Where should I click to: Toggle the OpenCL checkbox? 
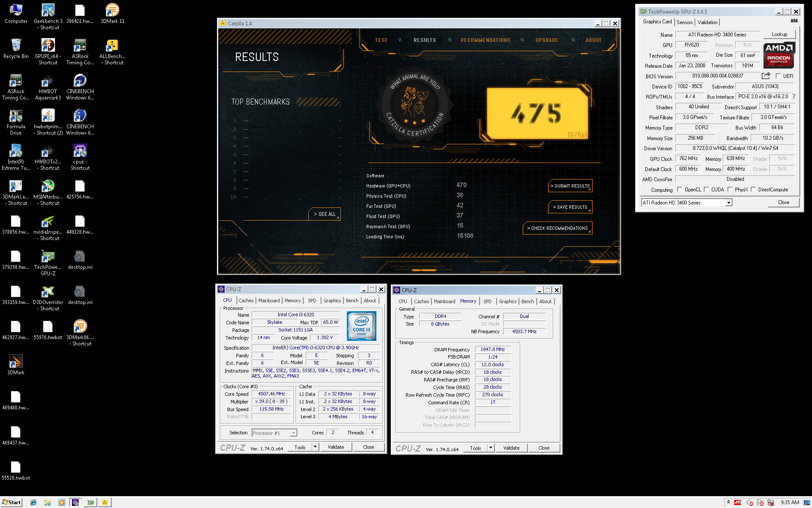point(680,190)
